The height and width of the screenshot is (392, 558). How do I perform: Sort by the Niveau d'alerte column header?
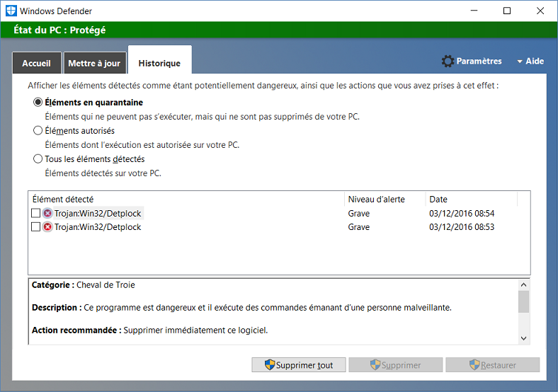pos(385,200)
